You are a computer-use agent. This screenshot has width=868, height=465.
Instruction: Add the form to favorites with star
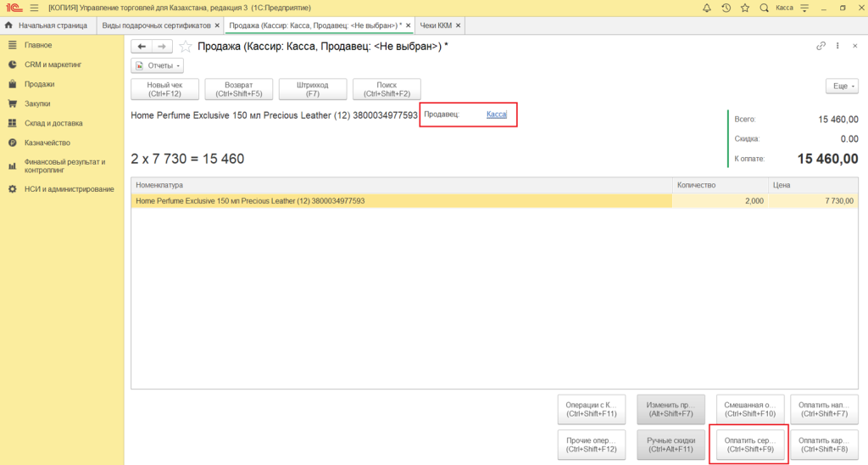click(186, 47)
